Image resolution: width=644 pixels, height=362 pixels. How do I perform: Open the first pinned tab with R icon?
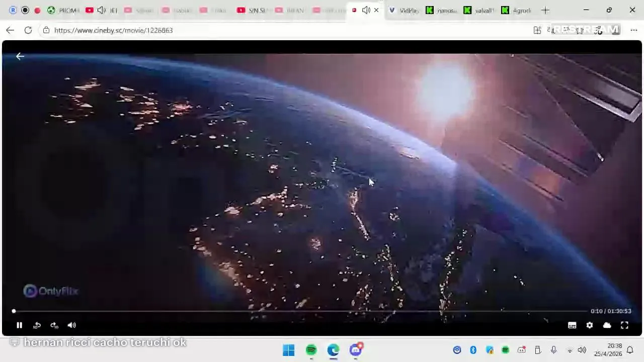[x=13, y=10]
